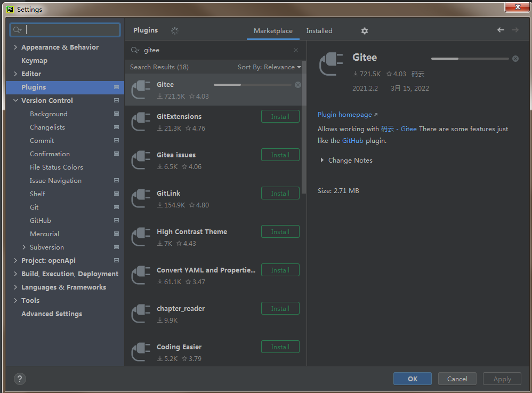The image size is (532, 393).
Task: Click the Convert YAML plugin icon
Action: 141,275
